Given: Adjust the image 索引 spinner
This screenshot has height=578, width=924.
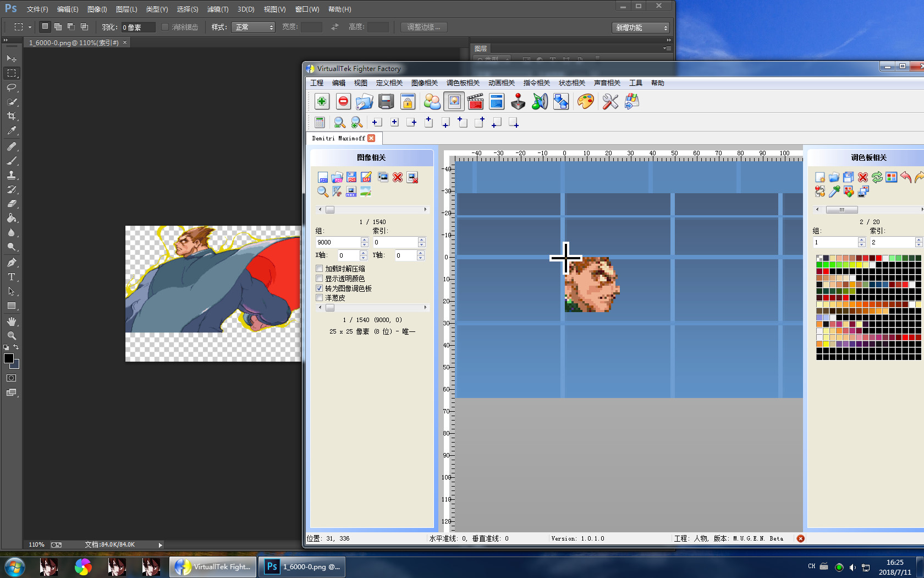Looking at the screenshot, I should point(421,242).
